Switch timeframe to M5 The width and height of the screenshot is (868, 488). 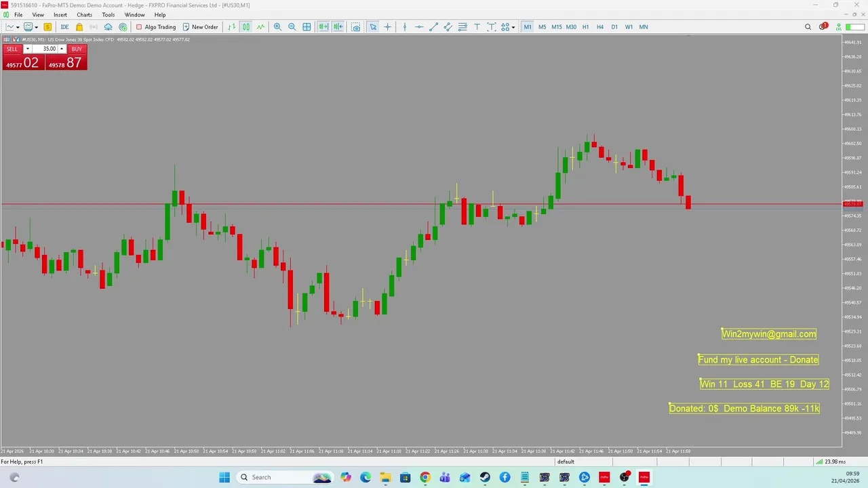click(x=542, y=27)
